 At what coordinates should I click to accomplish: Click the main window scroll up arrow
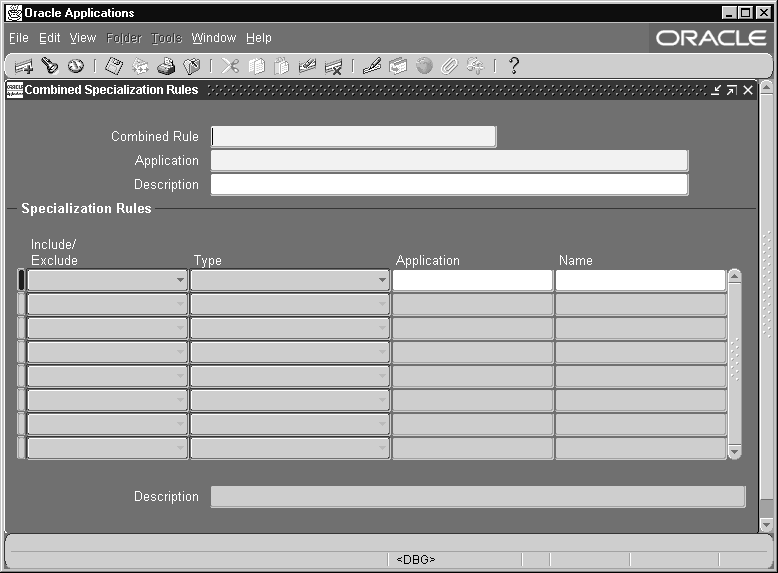click(767, 88)
